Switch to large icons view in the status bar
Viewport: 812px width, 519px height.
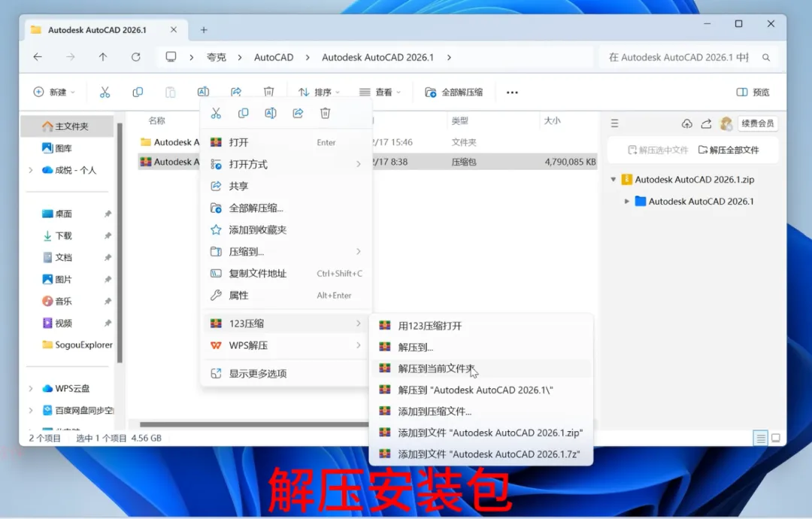point(776,439)
